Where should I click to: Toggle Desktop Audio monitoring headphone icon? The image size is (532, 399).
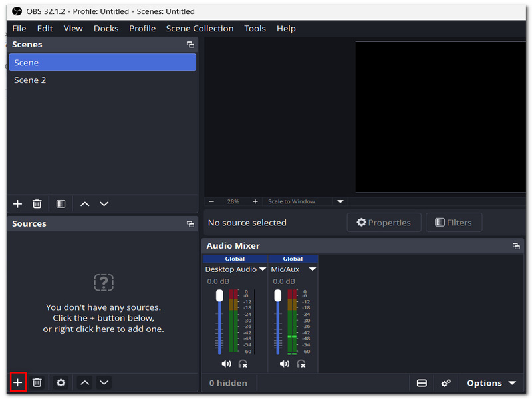(243, 364)
